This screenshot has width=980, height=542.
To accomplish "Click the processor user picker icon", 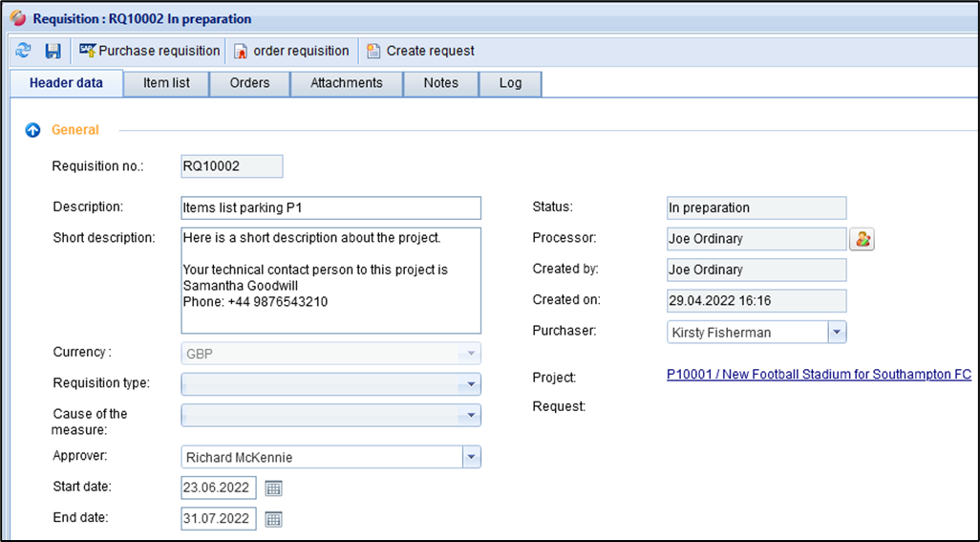I will 863,239.
